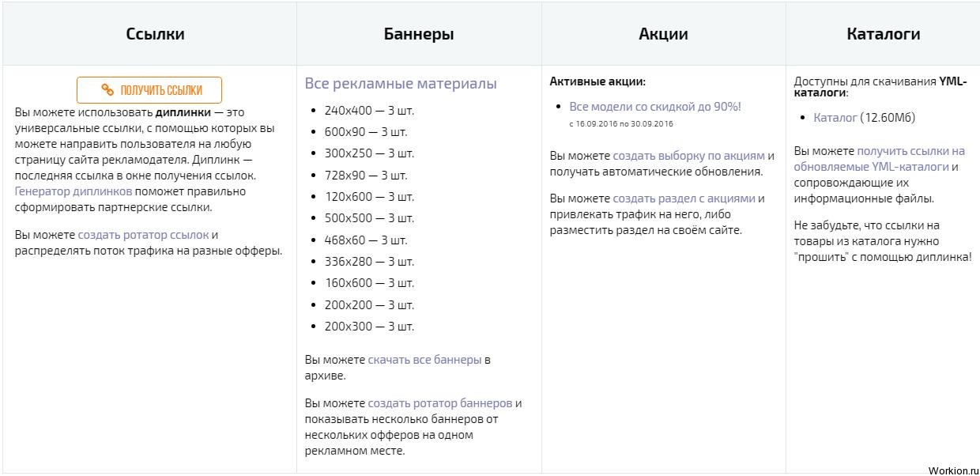Select the Ссылки column header
The width and height of the screenshot is (980, 476).
pyautogui.click(x=156, y=34)
